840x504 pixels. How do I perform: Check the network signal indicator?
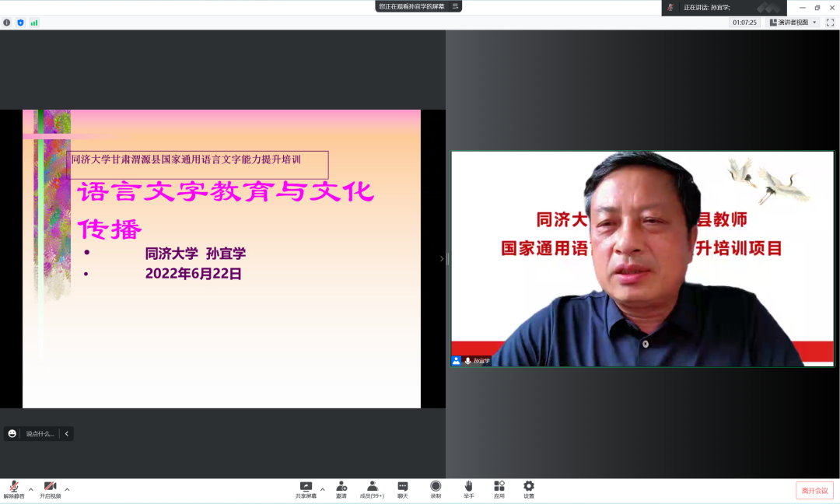(x=35, y=23)
